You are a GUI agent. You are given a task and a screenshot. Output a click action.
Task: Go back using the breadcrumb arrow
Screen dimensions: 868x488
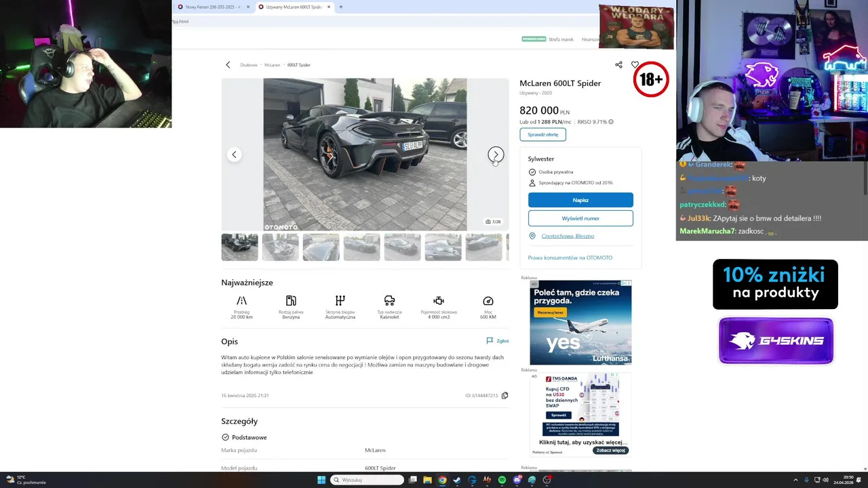[228, 65]
